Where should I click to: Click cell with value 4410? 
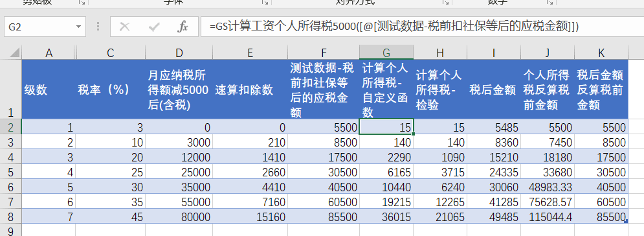[x=250, y=187]
